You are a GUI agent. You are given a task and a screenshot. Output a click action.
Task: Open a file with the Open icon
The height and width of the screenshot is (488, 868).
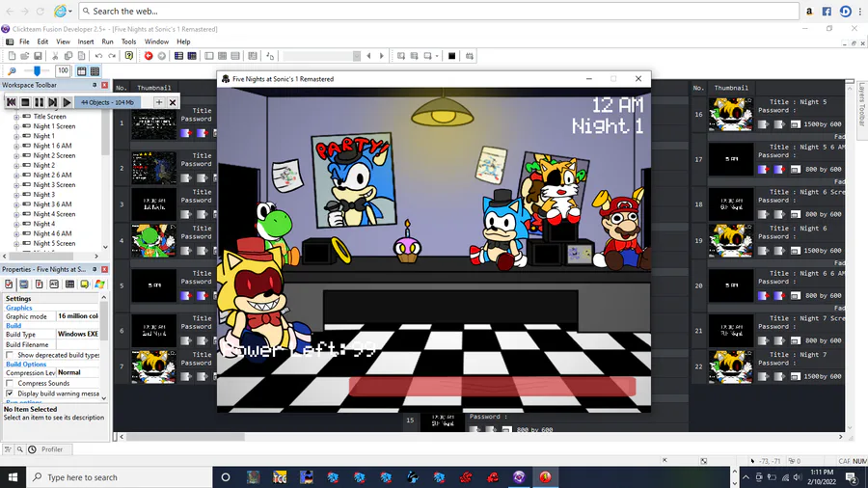click(24, 56)
